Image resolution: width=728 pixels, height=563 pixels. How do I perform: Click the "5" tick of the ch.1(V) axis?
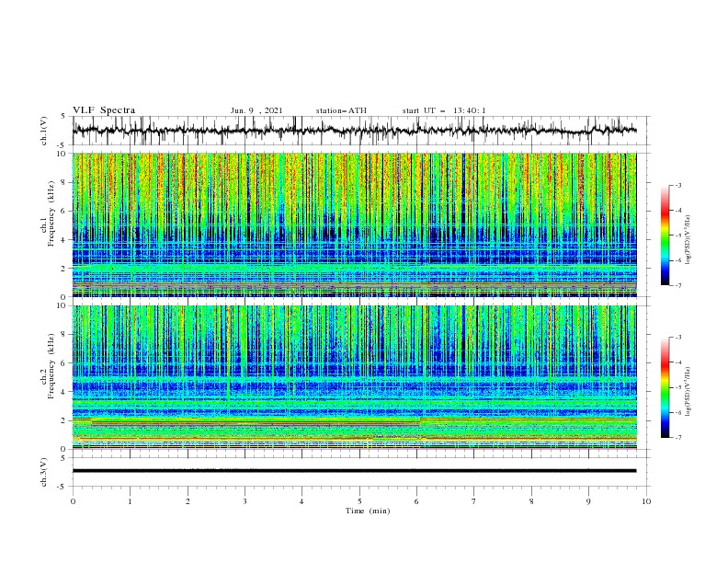tap(64, 116)
